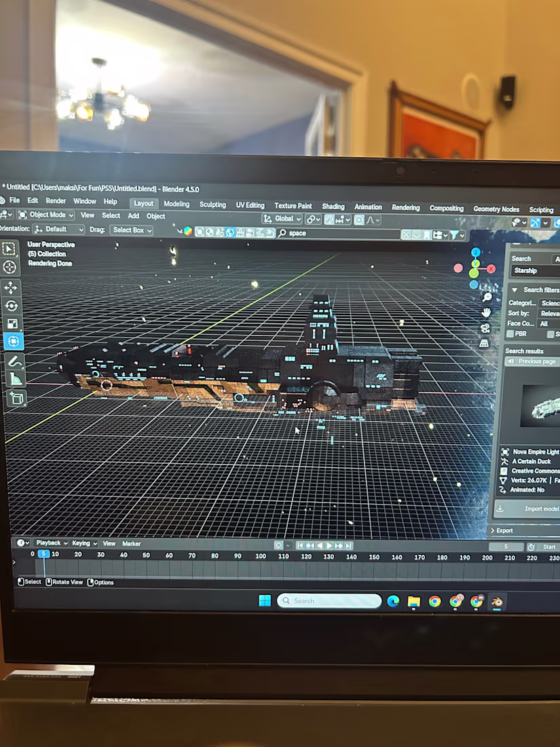Image resolution: width=560 pixels, height=747 pixels.
Task: Switch to the UV Editing tab
Action: [250, 205]
